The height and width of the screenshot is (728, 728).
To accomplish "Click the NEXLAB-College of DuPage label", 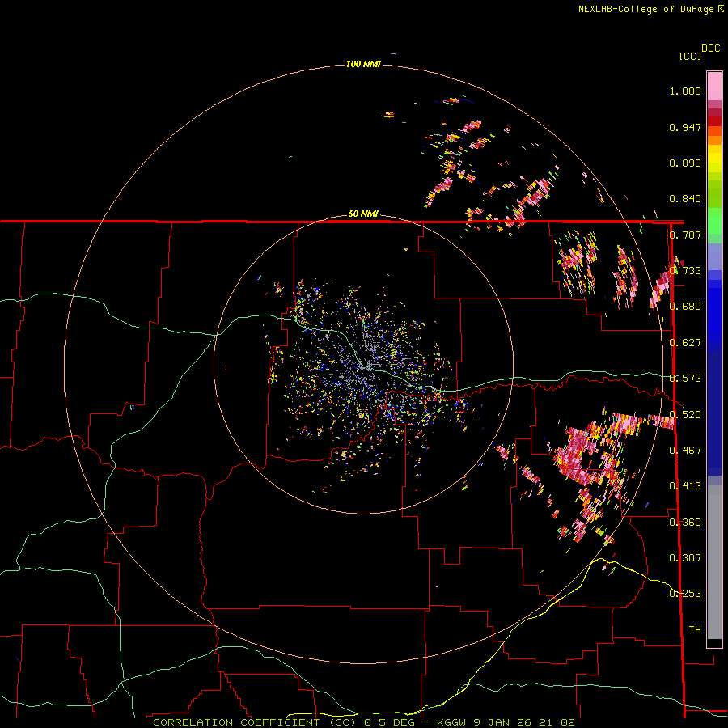I will (646, 9).
